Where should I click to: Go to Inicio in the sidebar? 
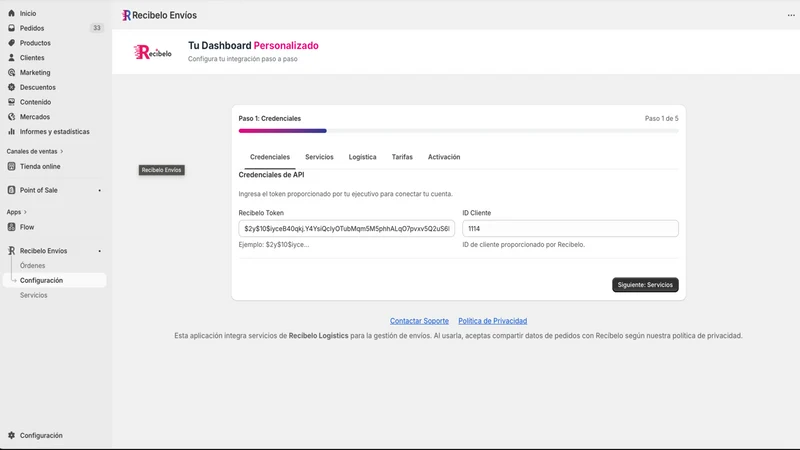click(x=28, y=13)
